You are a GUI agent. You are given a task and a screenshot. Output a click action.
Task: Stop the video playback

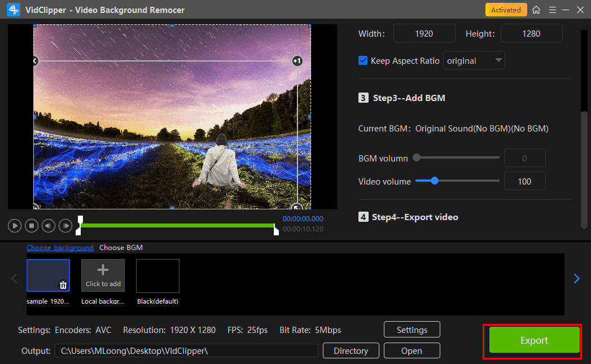(32, 226)
